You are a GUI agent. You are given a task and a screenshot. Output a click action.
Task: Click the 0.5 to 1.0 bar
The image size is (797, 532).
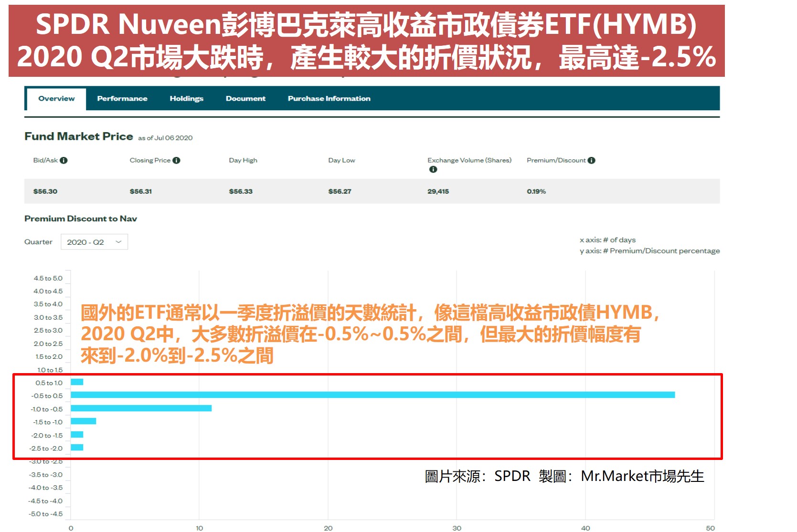pyautogui.click(x=77, y=382)
